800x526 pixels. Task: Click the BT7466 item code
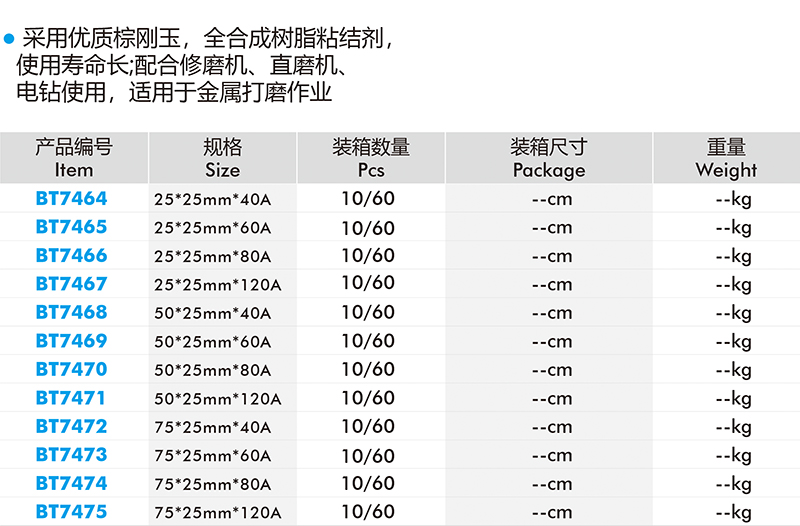71,255
